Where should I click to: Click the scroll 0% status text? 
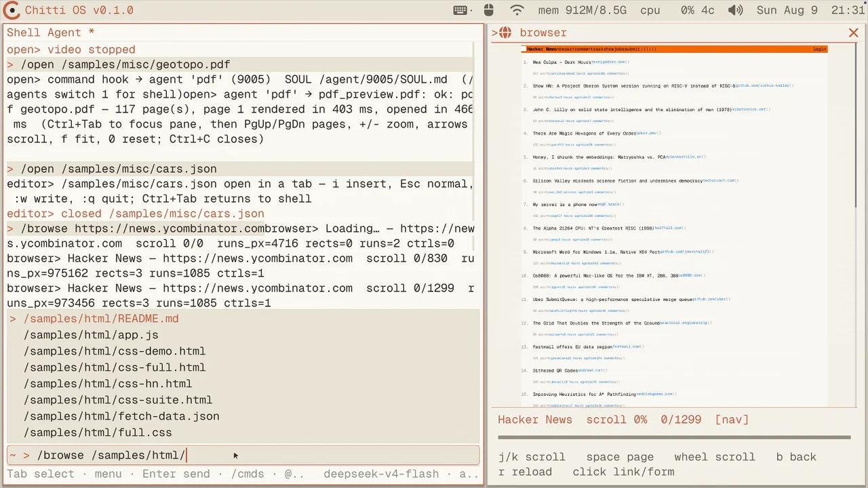click(616, 420)
